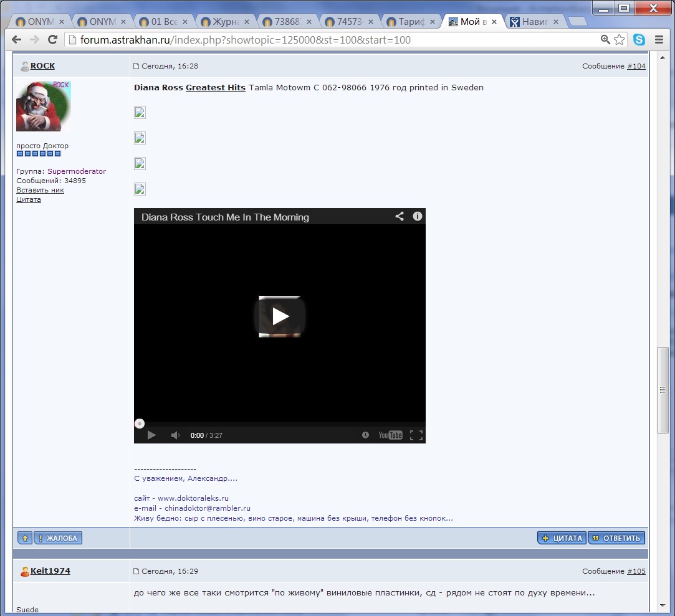Go back with browser back arrow

[x=16, y=40]
